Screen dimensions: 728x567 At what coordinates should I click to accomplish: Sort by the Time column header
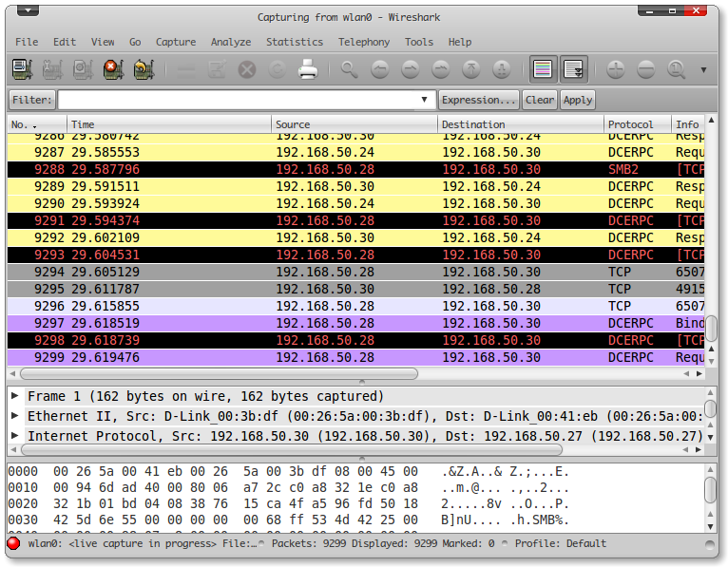click(x=169, y=124)
